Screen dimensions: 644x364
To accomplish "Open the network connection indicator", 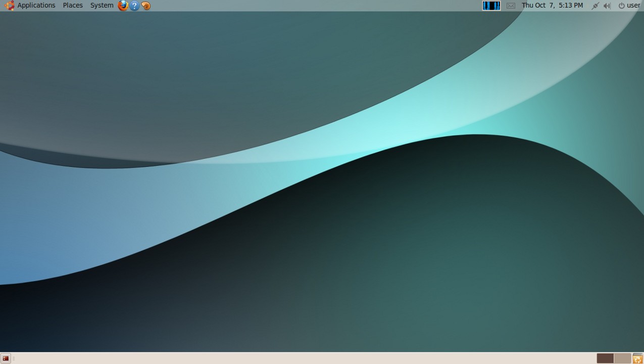I will coord(595,6).
